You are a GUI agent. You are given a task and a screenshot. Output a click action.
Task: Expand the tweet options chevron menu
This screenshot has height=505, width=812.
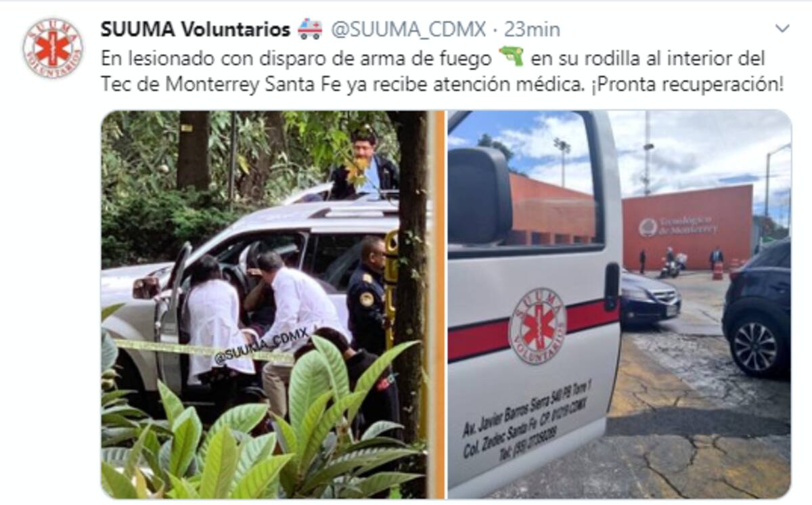tap(782, 28)
